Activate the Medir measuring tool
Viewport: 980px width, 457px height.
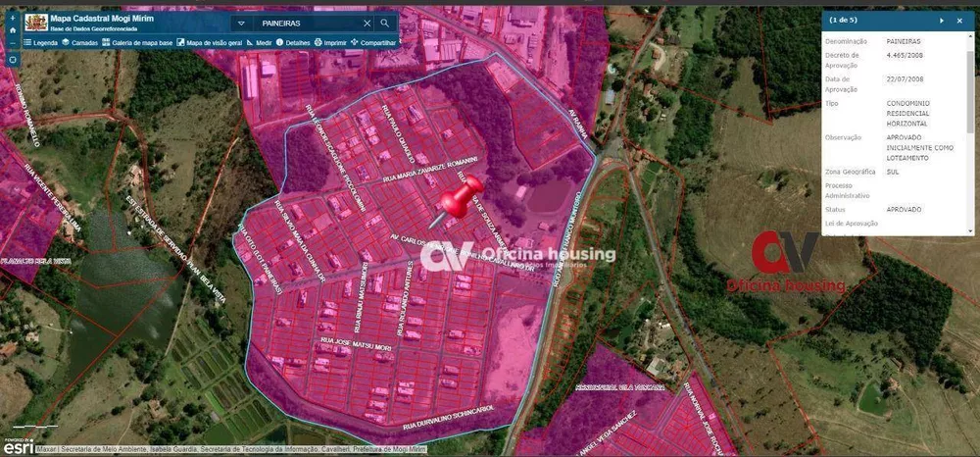260,43
